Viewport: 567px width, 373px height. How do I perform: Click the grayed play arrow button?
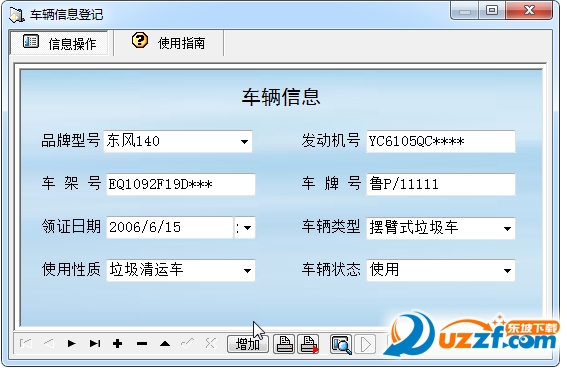tap(365, 344)
